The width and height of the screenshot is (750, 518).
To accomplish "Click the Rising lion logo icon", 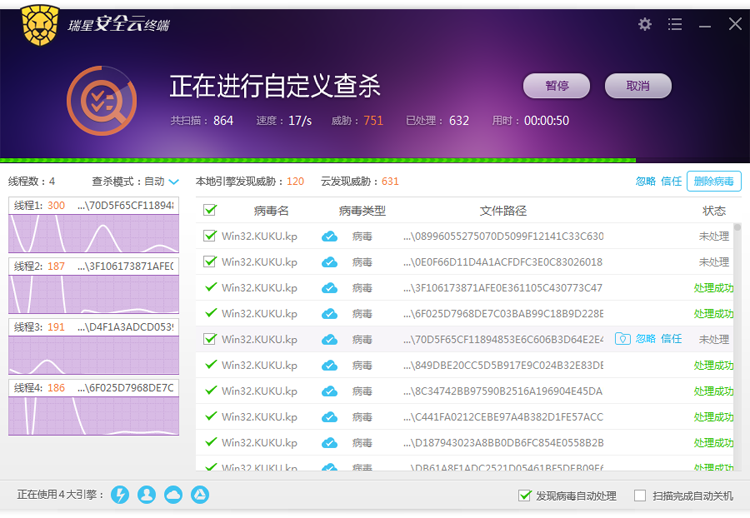I will click(38, 25).
